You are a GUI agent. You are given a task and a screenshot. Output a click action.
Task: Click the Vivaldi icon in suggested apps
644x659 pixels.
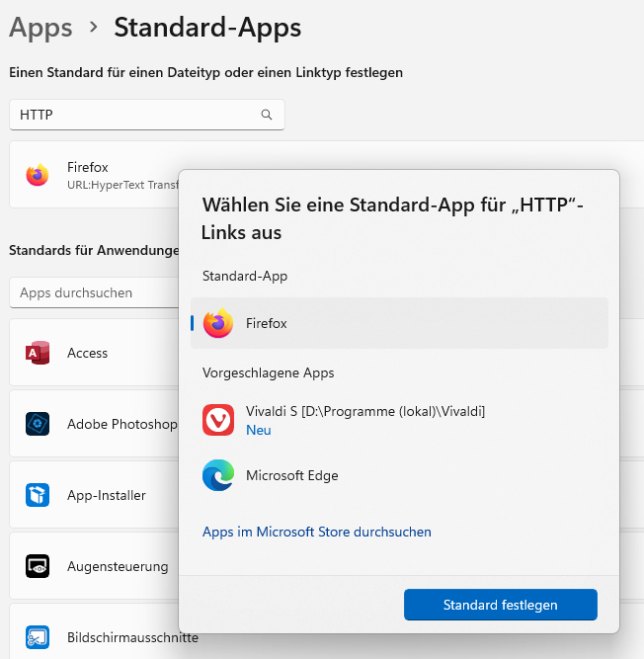point(218,420)
